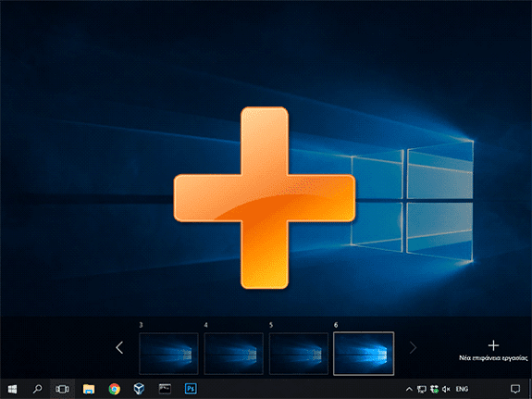
Task: Show hidden system tray icons
Action: pyautogui.click(x=410, y=389)
